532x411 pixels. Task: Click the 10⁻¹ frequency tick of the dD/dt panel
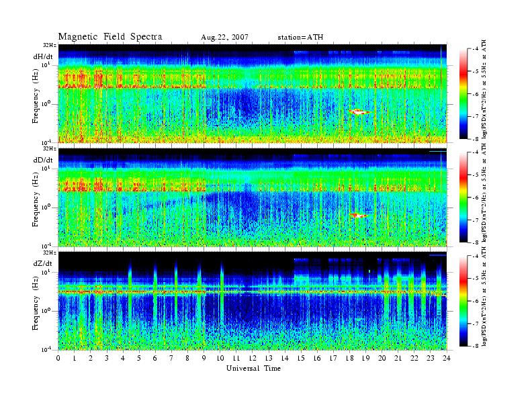(46, 246)
